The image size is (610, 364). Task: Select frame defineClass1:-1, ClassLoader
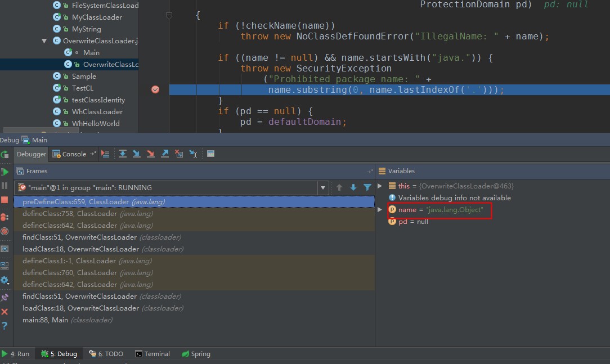(194, 261)
